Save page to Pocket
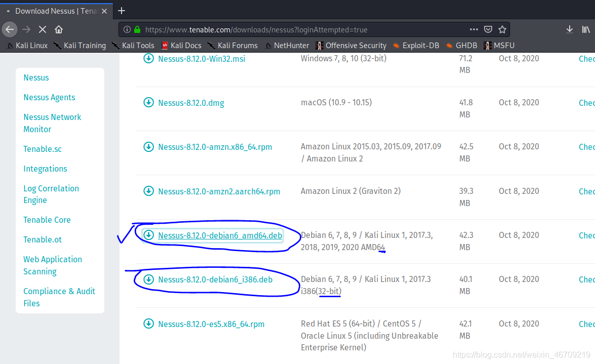 coord(488,29)
